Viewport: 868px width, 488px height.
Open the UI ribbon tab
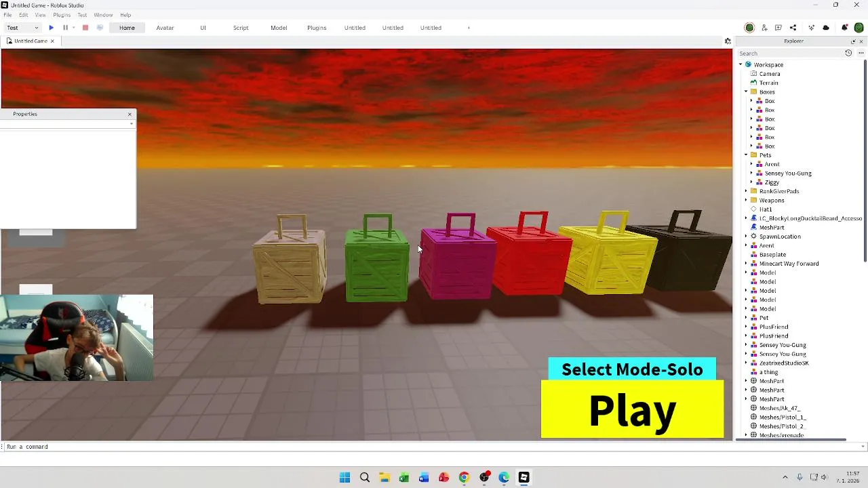203,28
